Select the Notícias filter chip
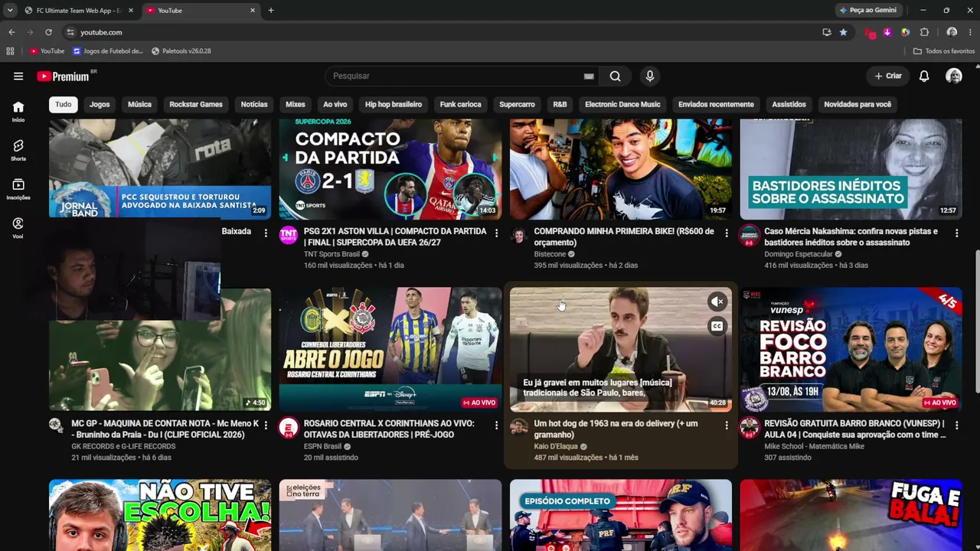Screen dimensions: 980x551 coord(254,104)
